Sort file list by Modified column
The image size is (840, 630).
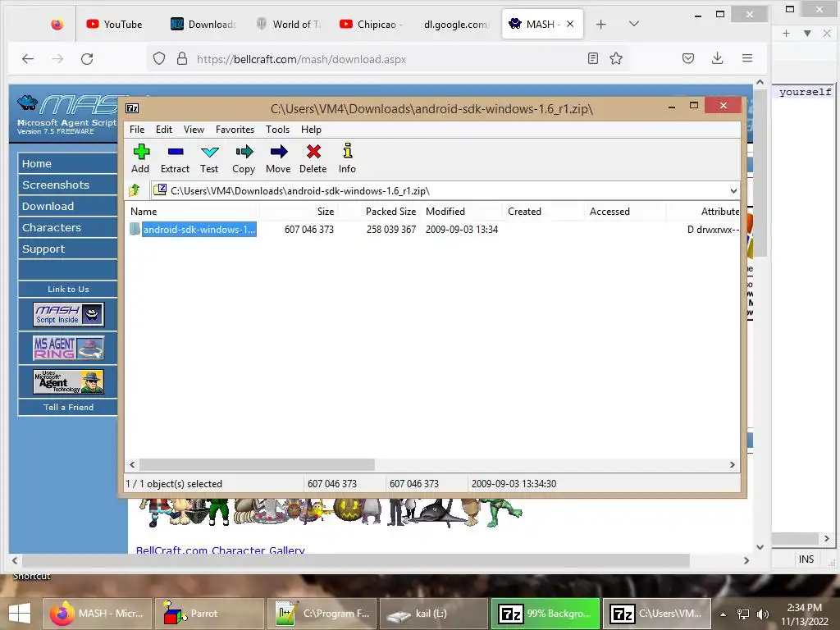(x=445, y=212)
